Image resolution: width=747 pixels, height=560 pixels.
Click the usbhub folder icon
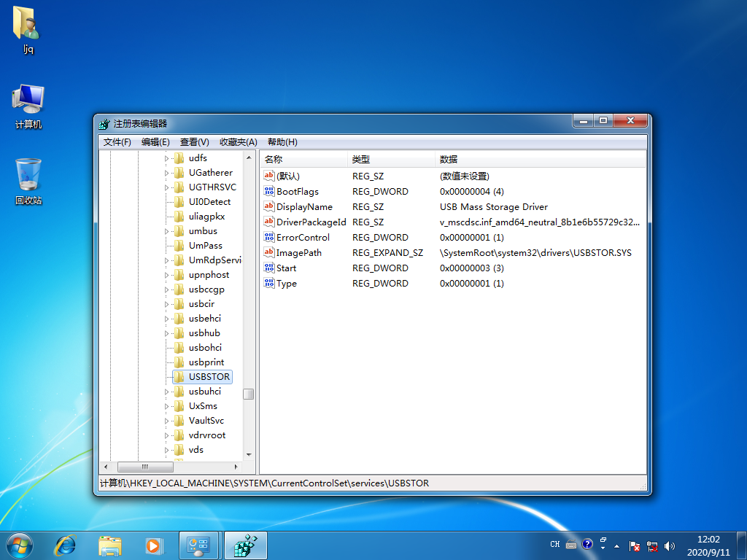[179, 332]
